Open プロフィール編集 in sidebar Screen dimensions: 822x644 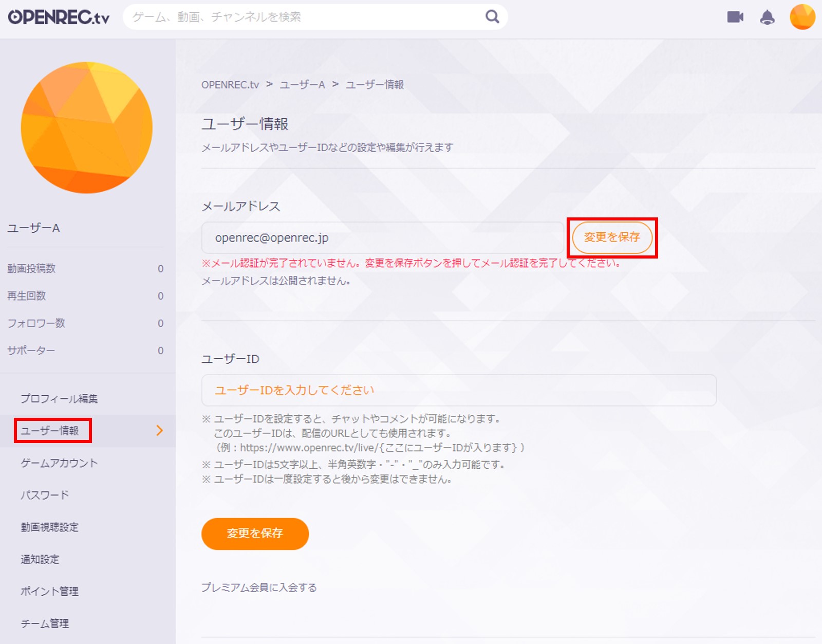pos(59,399)
